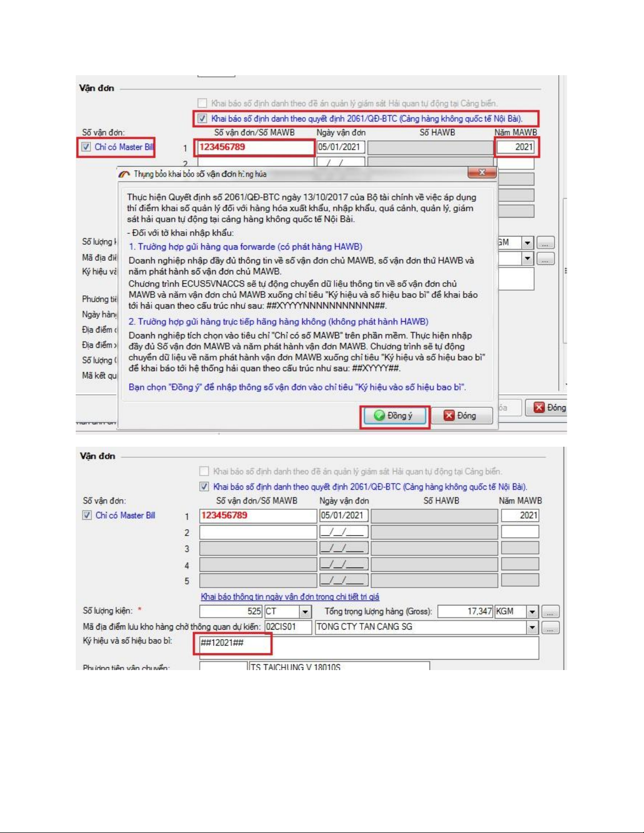
Task: Click the Gross weight field showing 17,347
Action: tap(465, 611)
